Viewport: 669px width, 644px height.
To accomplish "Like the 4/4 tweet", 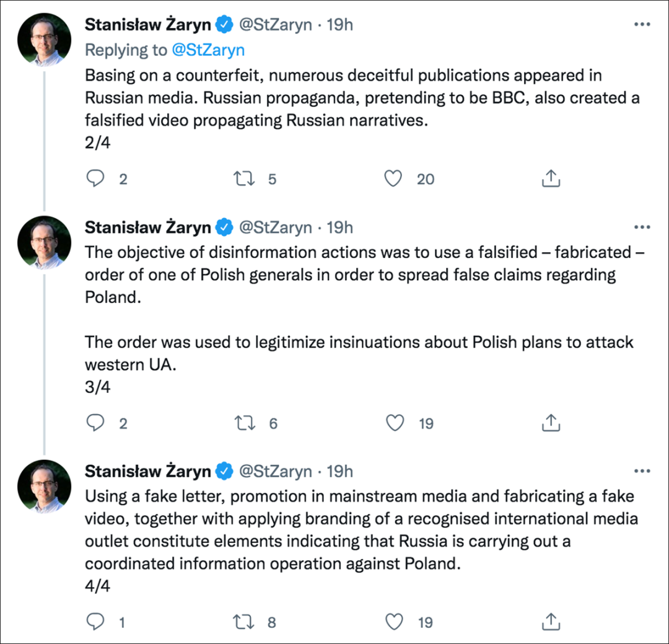I will pos(394,622).
